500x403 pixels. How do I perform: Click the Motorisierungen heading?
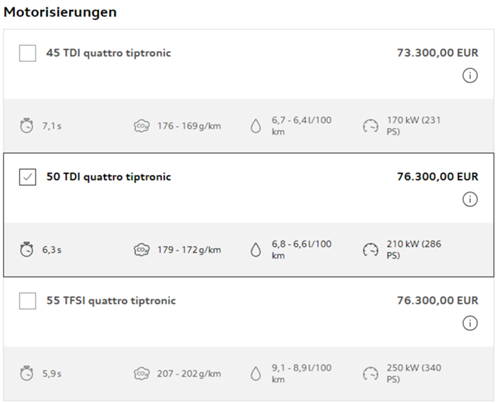[x=60, y=12]
